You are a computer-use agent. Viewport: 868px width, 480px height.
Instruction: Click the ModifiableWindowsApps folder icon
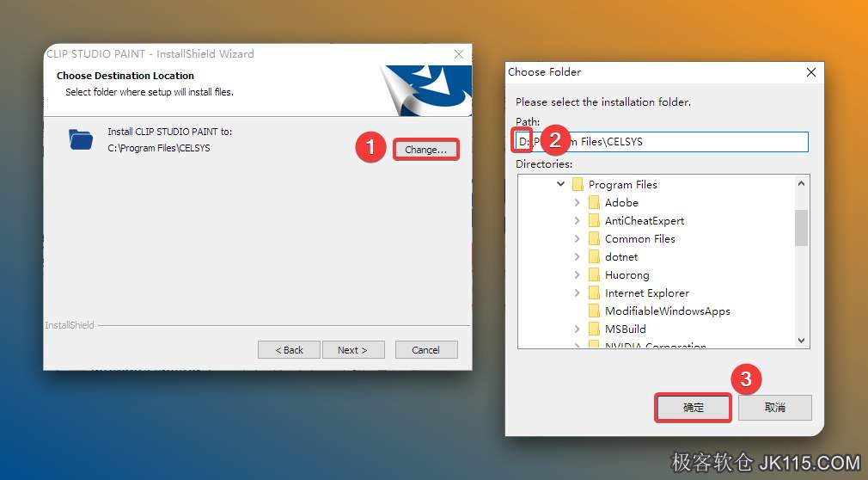[594, 311]
